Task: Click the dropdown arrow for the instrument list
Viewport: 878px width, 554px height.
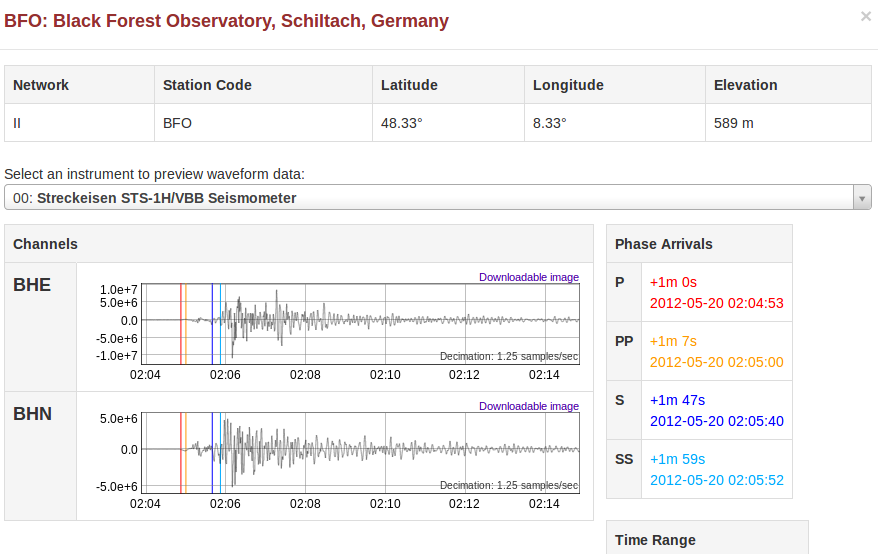Action: pyautogui.click(x=862, y=198)
